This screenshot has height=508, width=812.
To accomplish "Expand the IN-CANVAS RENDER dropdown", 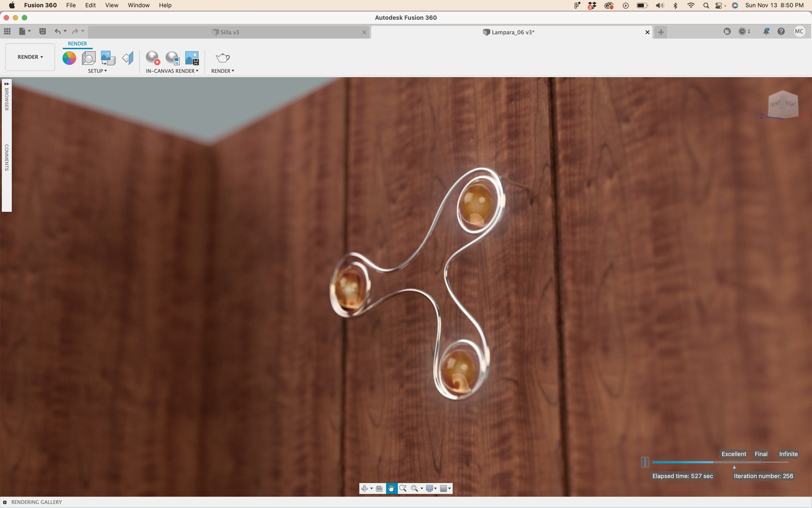I will coord(172,71).
